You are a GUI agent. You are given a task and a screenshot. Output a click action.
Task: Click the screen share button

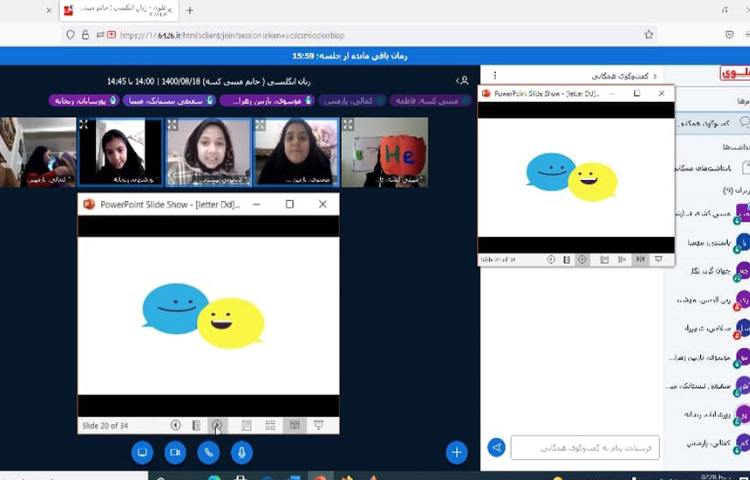142,452
